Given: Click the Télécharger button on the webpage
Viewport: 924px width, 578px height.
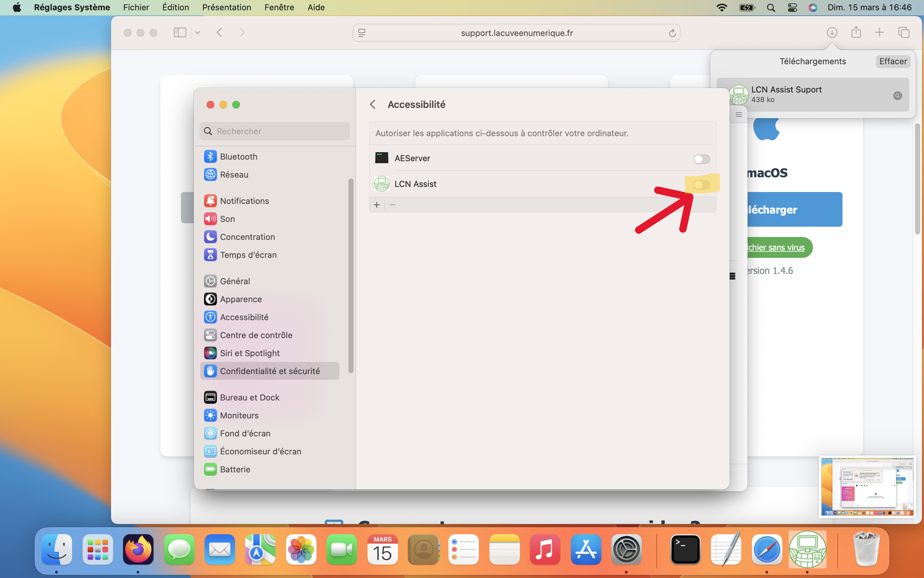Looking at the screenshot, I should point(795,209).
